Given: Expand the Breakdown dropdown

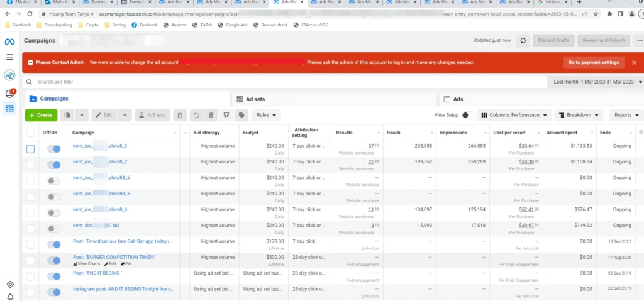Looking at the screenshot, I should point(579,116).
